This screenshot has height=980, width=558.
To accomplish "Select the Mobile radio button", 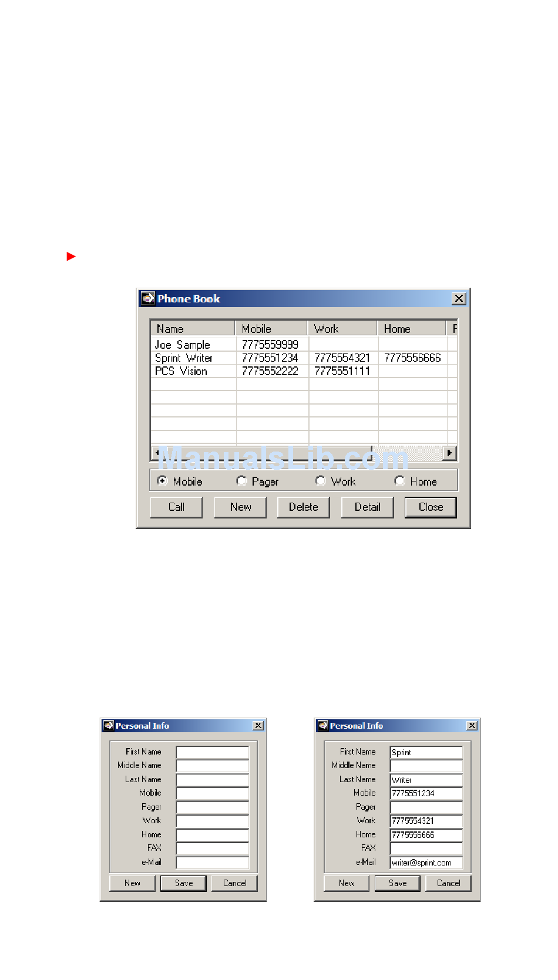I will point(163,481).
